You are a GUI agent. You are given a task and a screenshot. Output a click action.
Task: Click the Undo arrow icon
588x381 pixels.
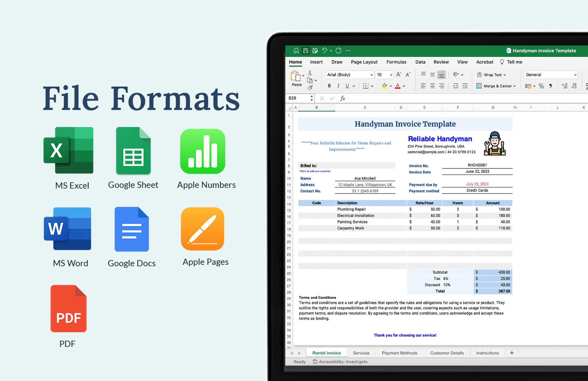(324, 50)
